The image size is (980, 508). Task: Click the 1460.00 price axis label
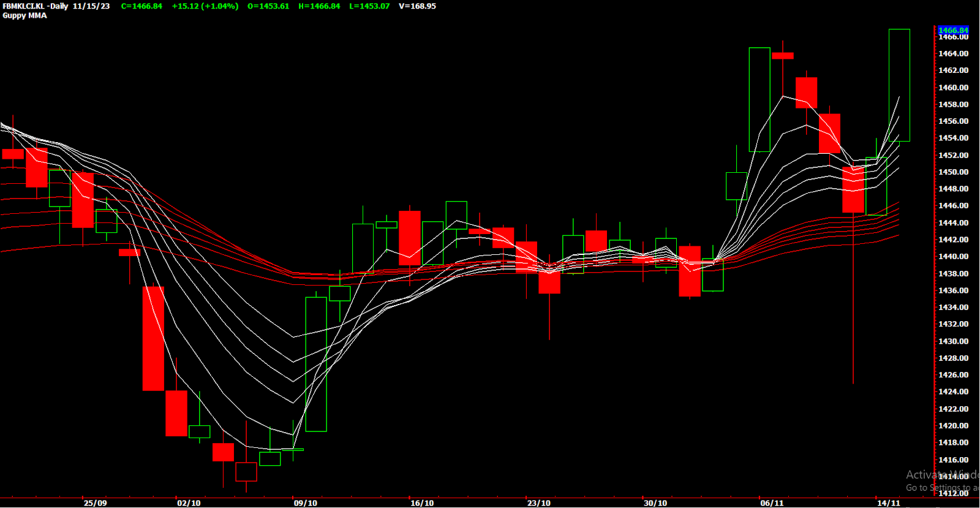pyautogui.click(x=954, y=88)
